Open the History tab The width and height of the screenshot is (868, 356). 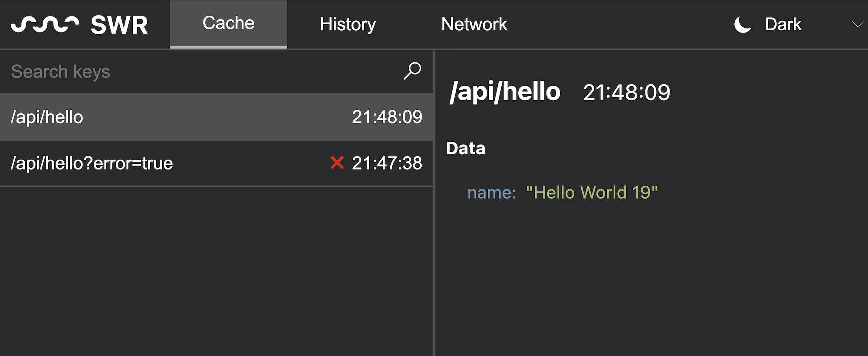click(348, 24)
